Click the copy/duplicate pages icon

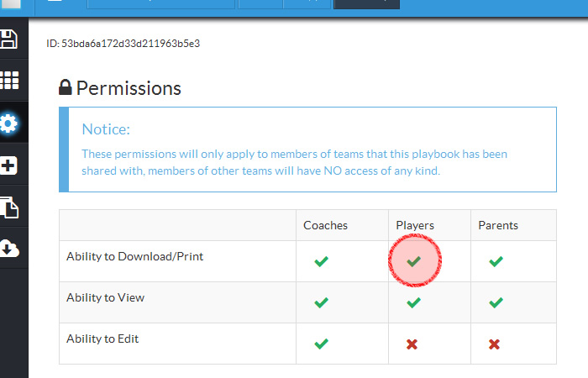(9, 207)
